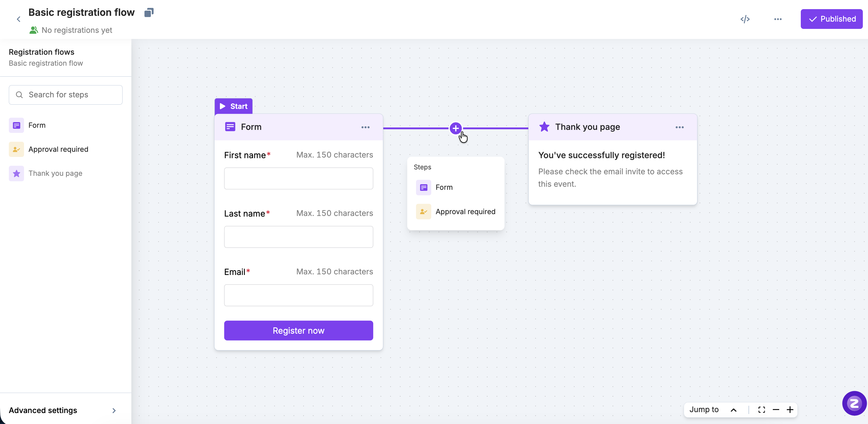Click the First name input field
This screenshot has height=424, width=868.
pos(298,179)
